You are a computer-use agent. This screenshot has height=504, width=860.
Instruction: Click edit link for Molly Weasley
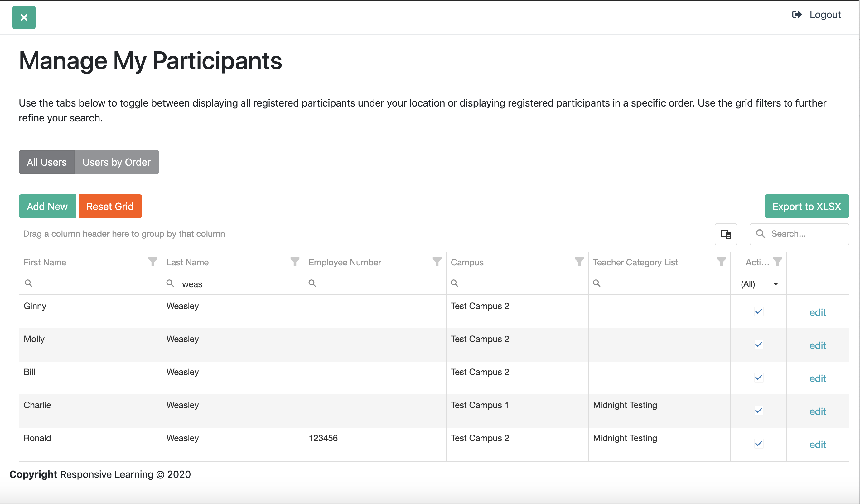click(817, 345)
